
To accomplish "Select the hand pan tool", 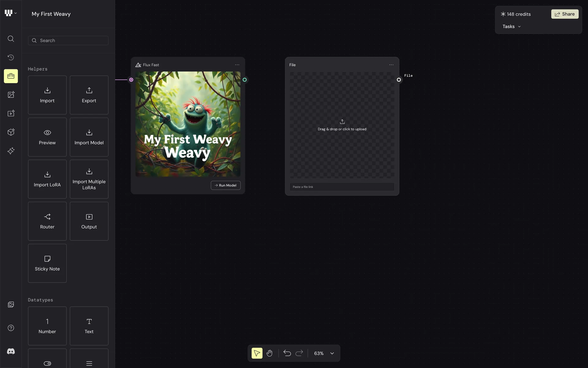I will 269,353.
